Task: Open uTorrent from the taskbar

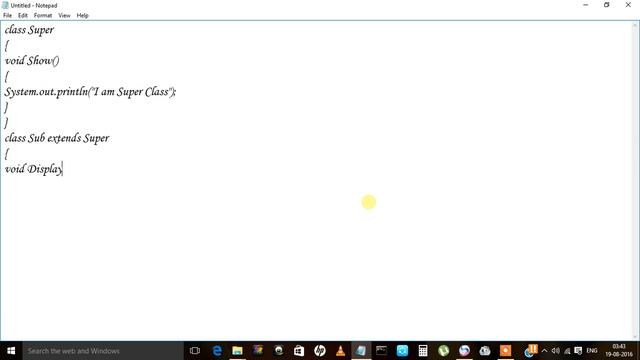Action: click(x=443, y=351)
